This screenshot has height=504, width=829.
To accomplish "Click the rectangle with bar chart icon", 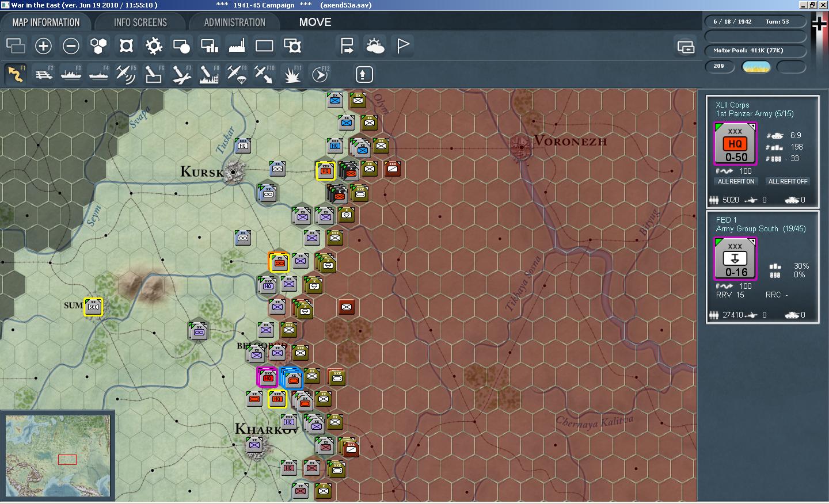I will (x=209, y=45).
